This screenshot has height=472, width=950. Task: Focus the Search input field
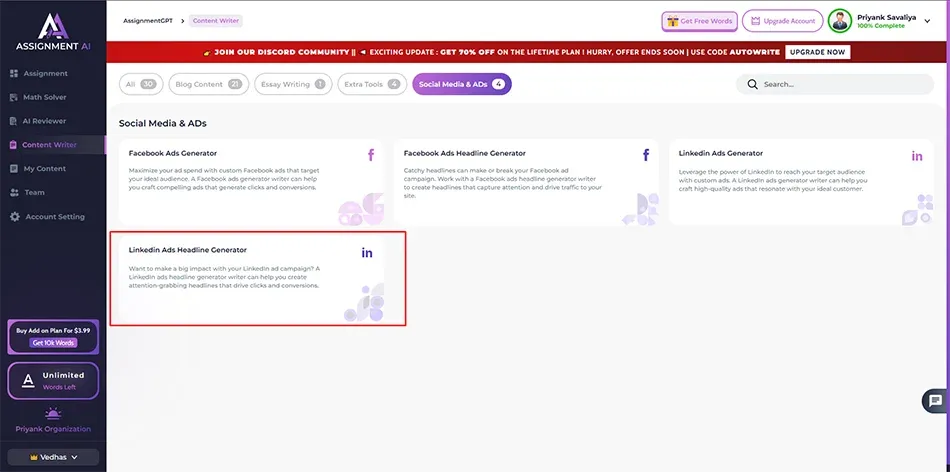[840, 85]
